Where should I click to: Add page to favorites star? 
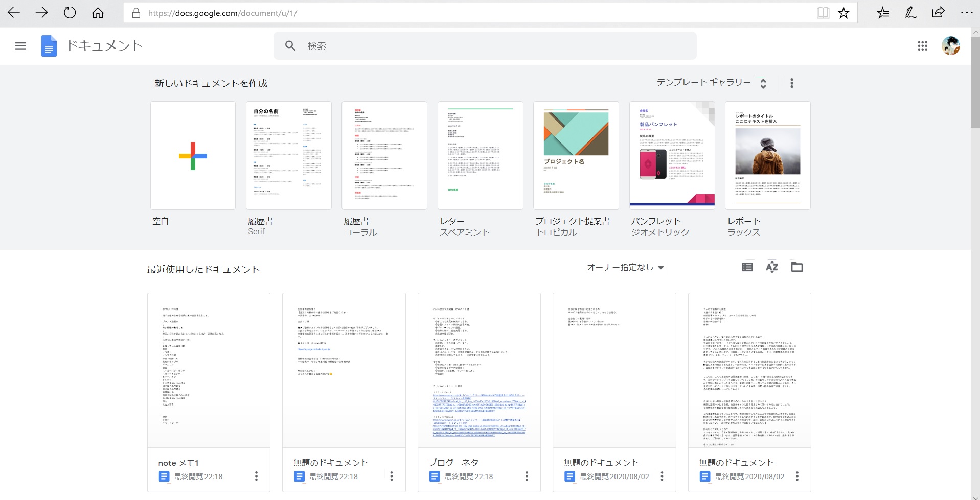pos(844,13)
